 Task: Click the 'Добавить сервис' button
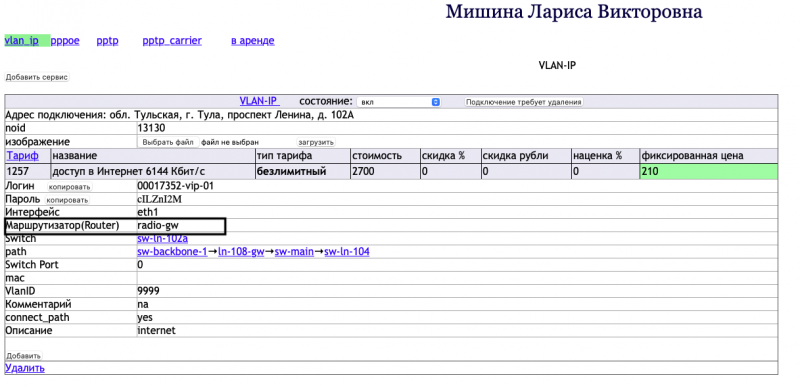pyautogui.click(x=37, y=77)
